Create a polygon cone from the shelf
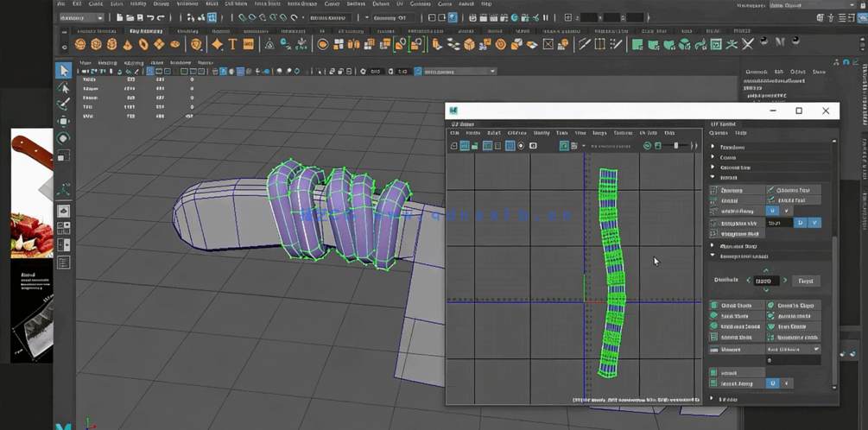This screenshot has height=430, width=868. pyautogui.click(x=127, y=44)
